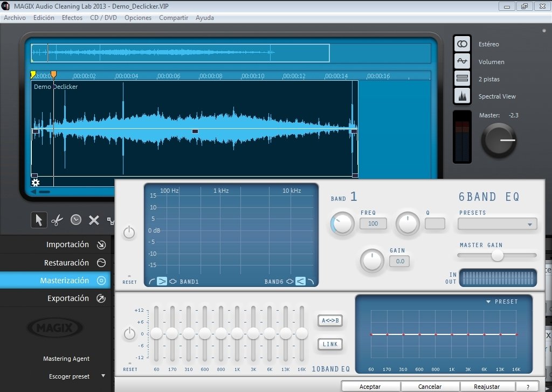Click the Reajustar button

pos(487,387)
